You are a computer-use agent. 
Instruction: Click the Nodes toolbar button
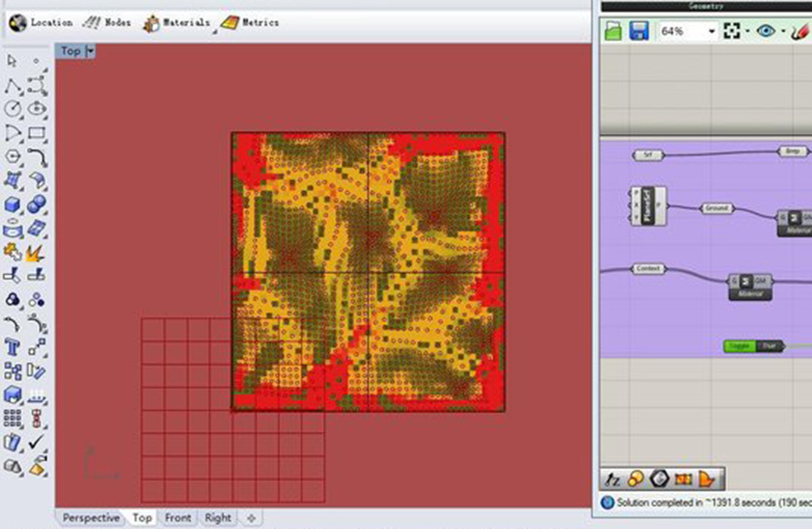pos(107,22)
